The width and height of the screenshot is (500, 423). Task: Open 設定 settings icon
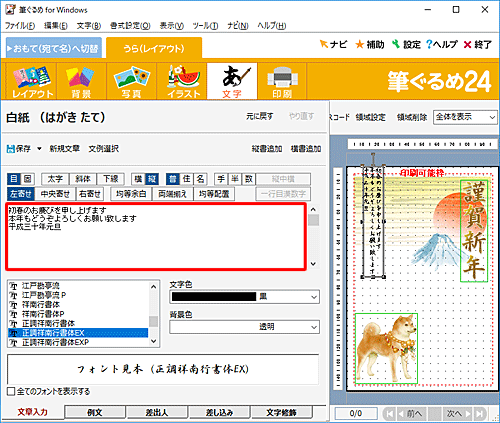(x=406, y=44)
